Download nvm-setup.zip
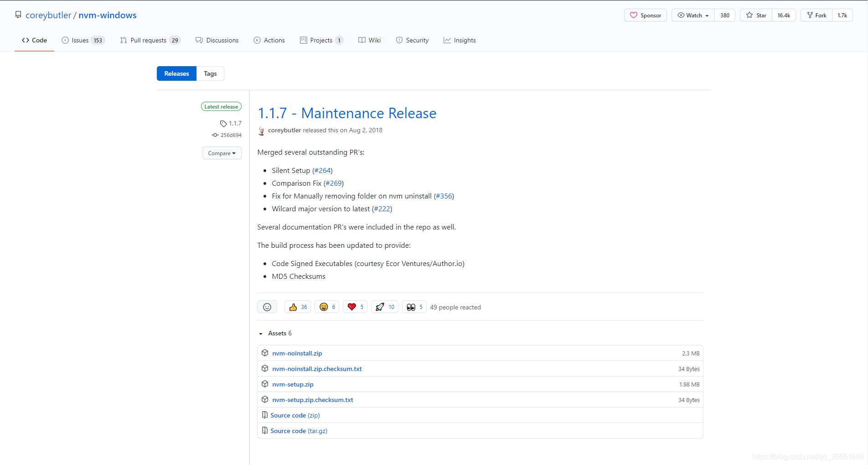Viewport: 868px width, 465px height. (293, 384)
